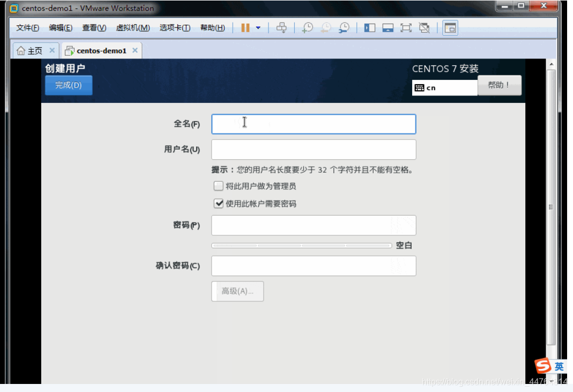The height and width of the screenshot is (392, 573).
Task: Click the Sogou input method icon
Action: tap(542, 366)
